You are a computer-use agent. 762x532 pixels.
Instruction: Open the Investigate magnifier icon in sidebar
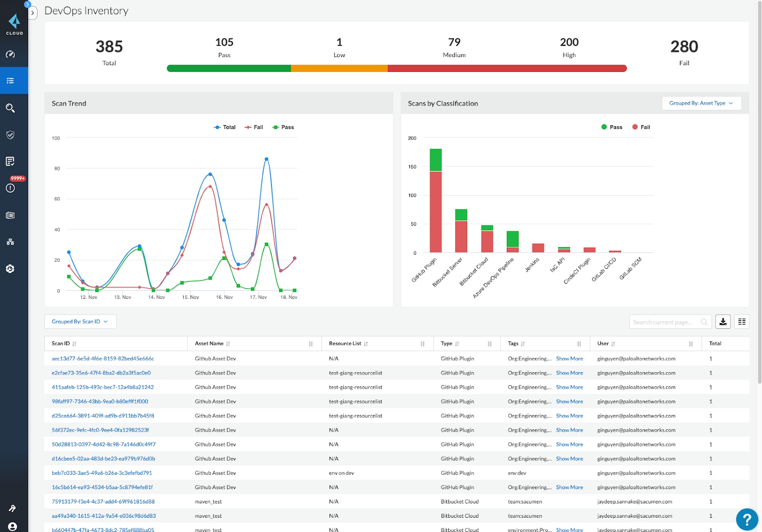point(10,108)
